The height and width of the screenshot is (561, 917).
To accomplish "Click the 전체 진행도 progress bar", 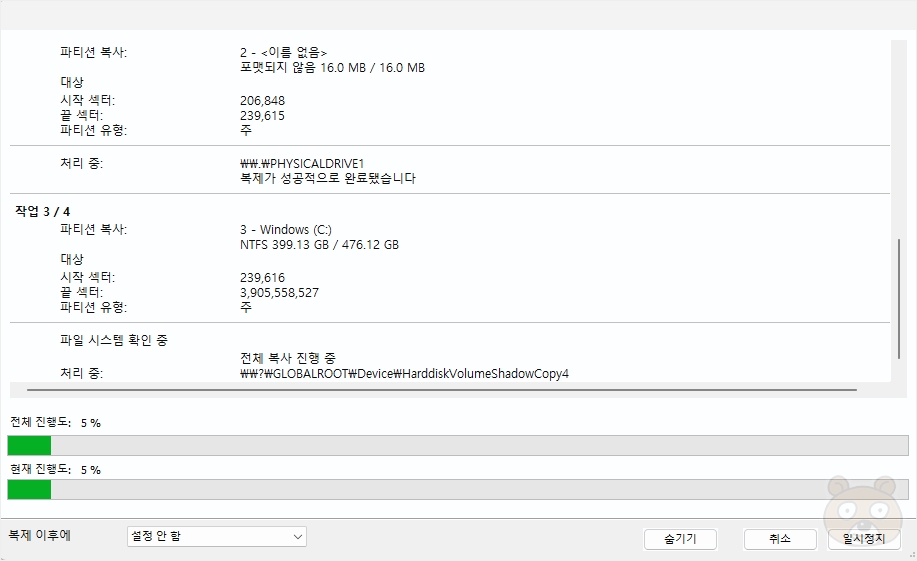I will (458, 445).
